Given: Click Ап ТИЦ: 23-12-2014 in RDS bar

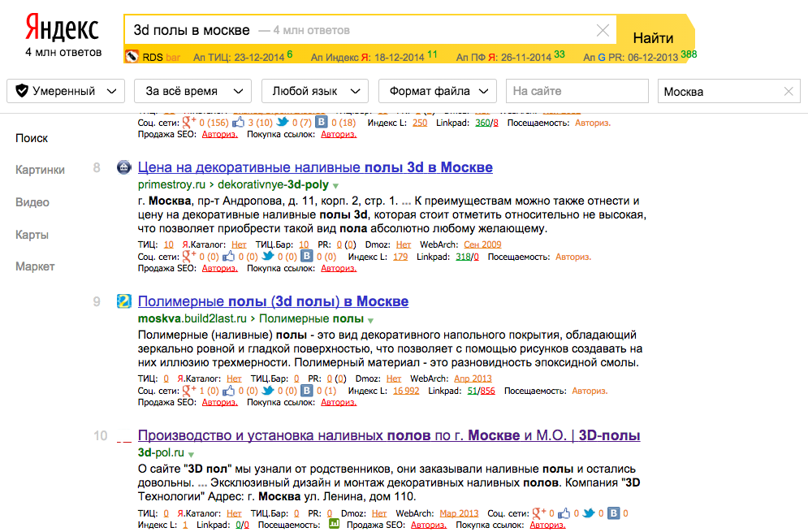Looking at the screenshot, I should (239, 57).
